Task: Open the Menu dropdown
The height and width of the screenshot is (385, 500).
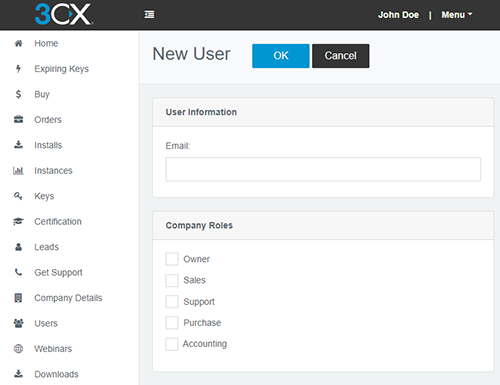Action: [457, 15]
